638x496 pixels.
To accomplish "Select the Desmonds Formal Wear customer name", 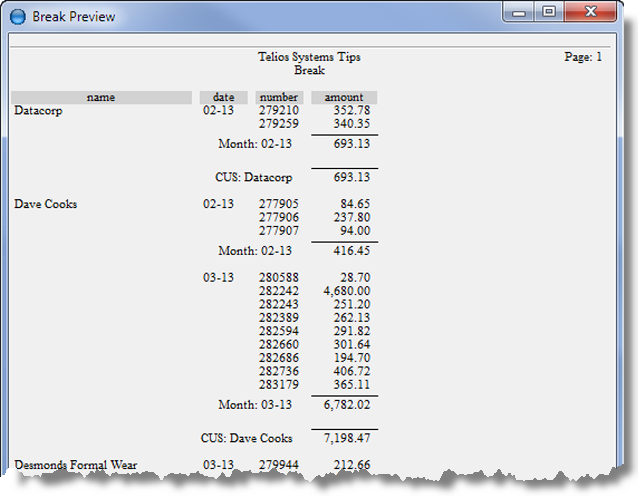I will point(76,465).
